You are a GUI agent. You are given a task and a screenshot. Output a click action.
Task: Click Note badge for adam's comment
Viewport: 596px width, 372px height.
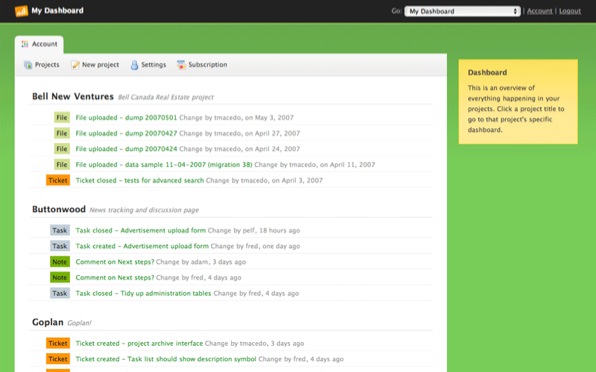coord(60,262)
